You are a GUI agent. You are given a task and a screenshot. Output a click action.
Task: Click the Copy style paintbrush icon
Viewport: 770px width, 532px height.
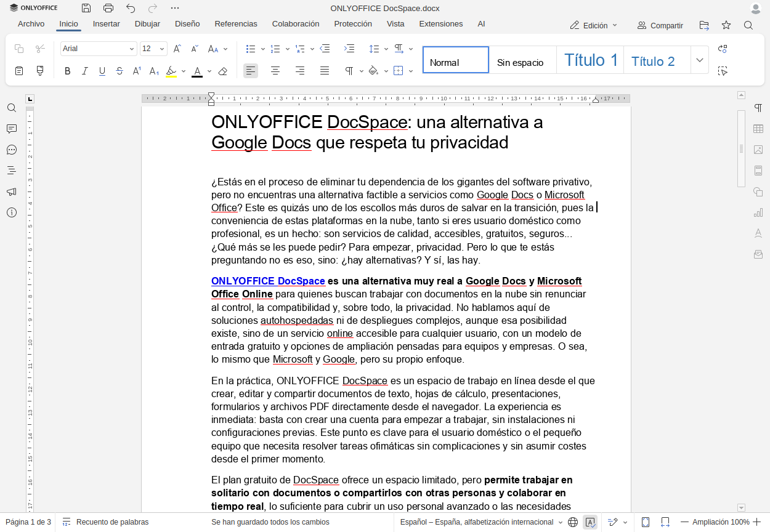coord(41,71)
